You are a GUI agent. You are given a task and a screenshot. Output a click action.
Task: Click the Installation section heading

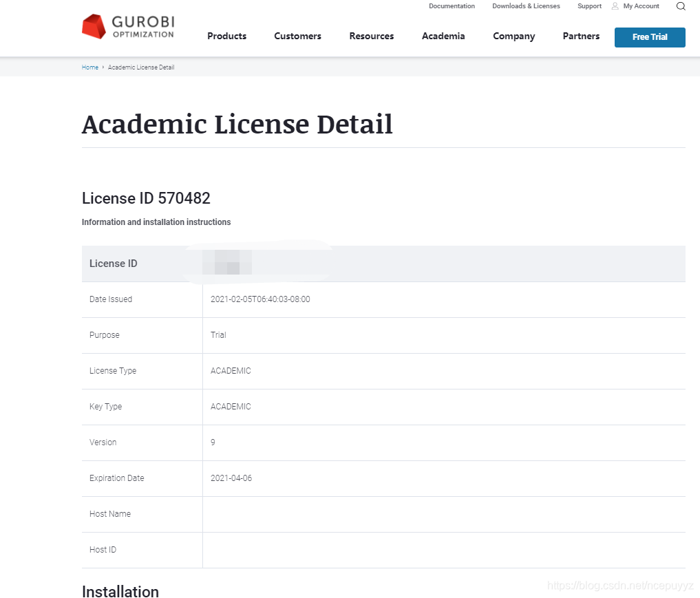(x=120, y=591)
